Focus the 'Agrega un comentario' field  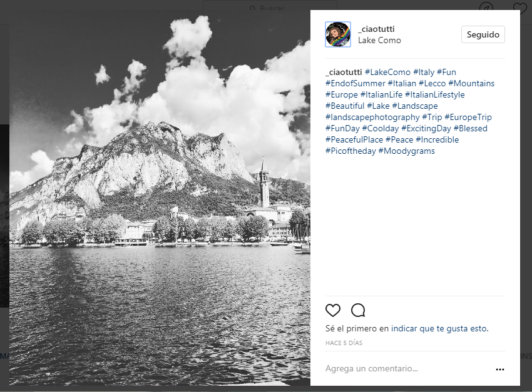pyautogui.click(x=407, y=369)
